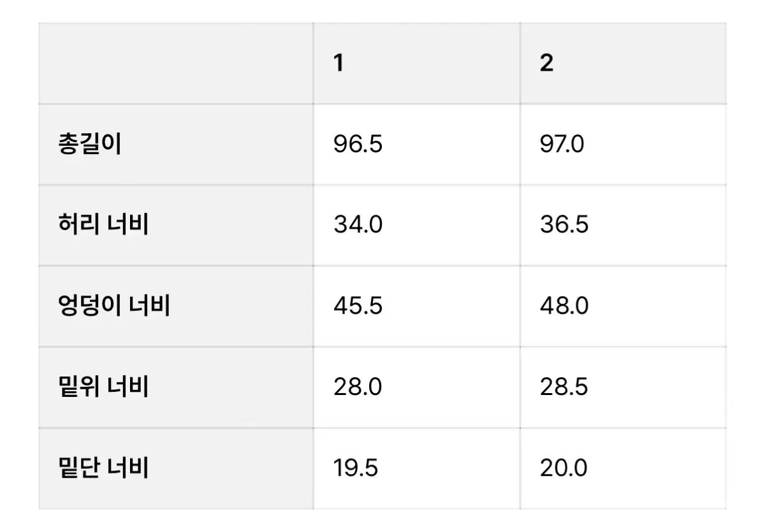
Task: Select the 엉덩이 너비 row label
Action: tap(113, 306)
